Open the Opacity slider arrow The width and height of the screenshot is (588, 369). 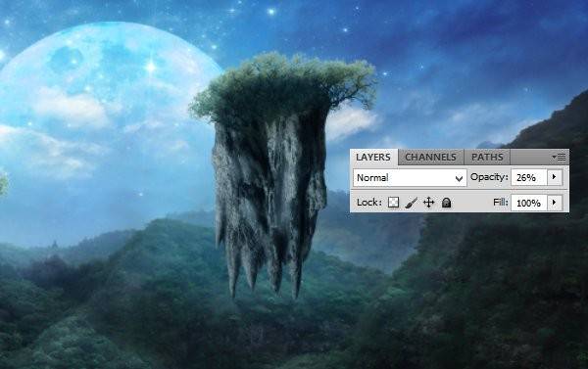point(555,177)
